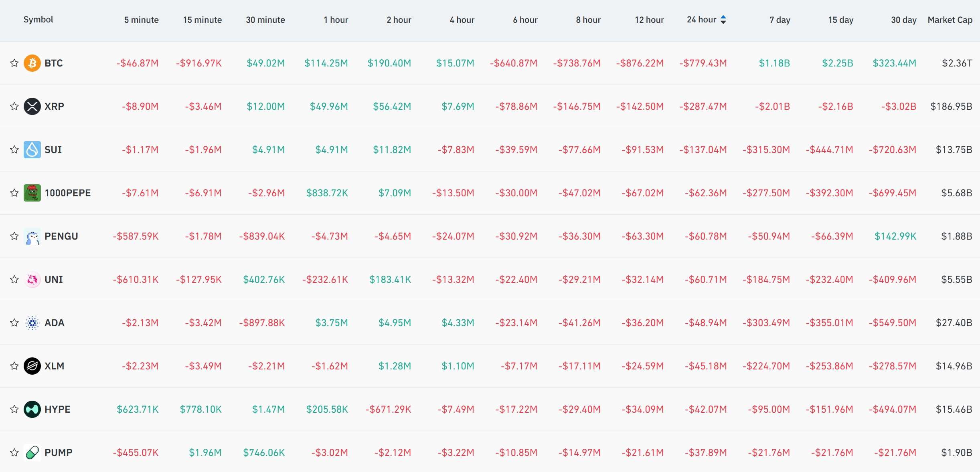
Task: Open the UNI symbol link
Action: [x=54, y=279]
